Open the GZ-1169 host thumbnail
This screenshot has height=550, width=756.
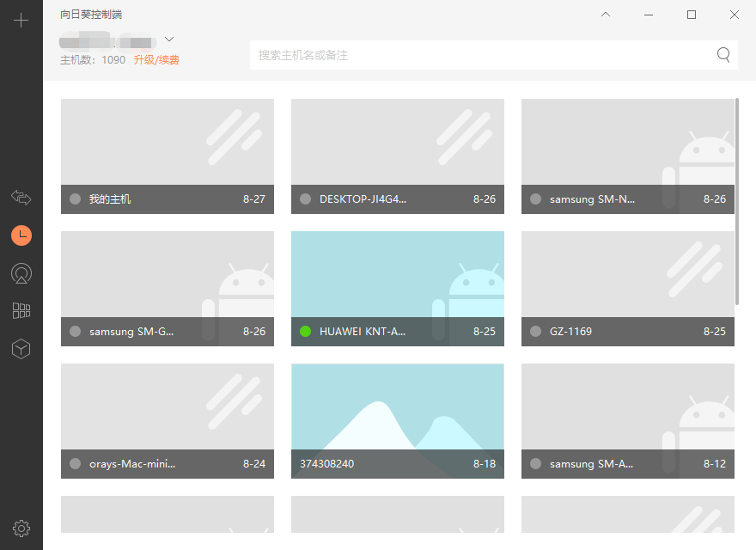click(628, 289)
